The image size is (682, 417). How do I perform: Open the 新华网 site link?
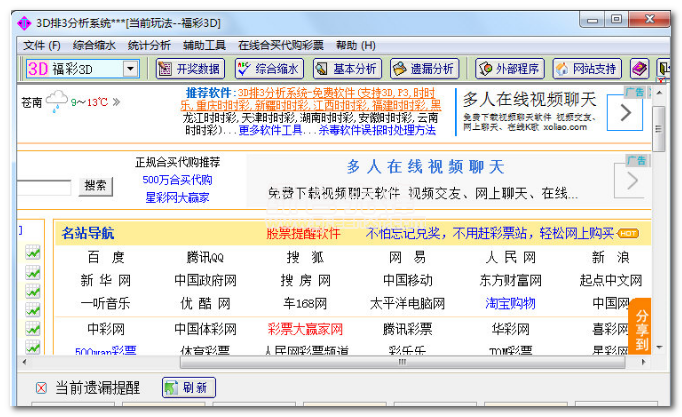106,280
